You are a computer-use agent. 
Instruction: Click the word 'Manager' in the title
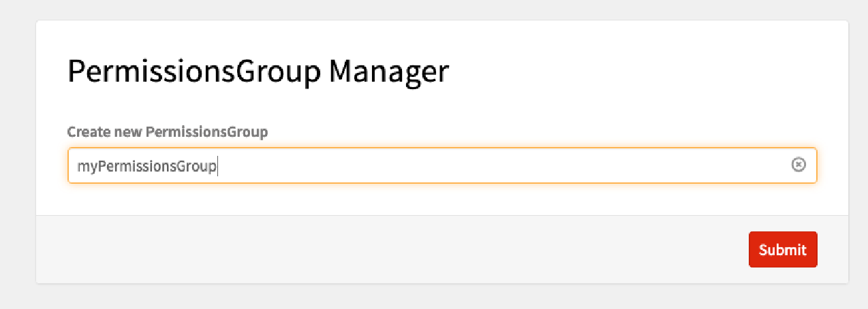pyautogui.click(x=388, y=71)
